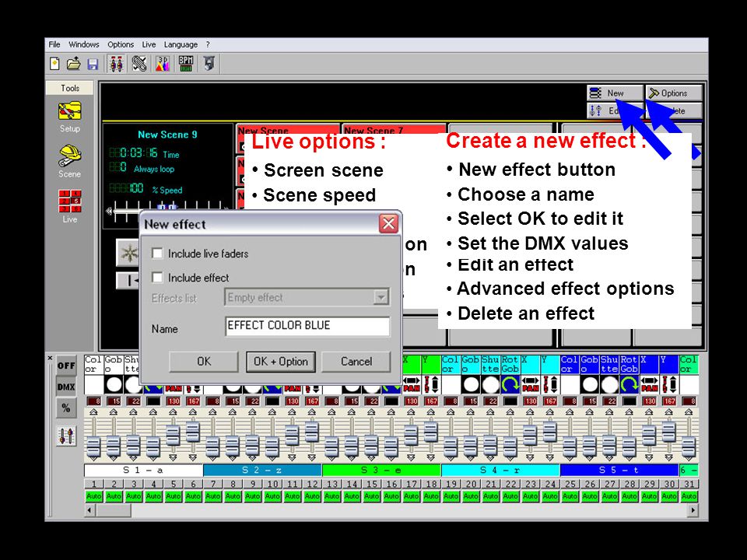This screenshot has height=560, width=747.
Task: Toggle the OFF mode button
Action: [x=66, y=366]
